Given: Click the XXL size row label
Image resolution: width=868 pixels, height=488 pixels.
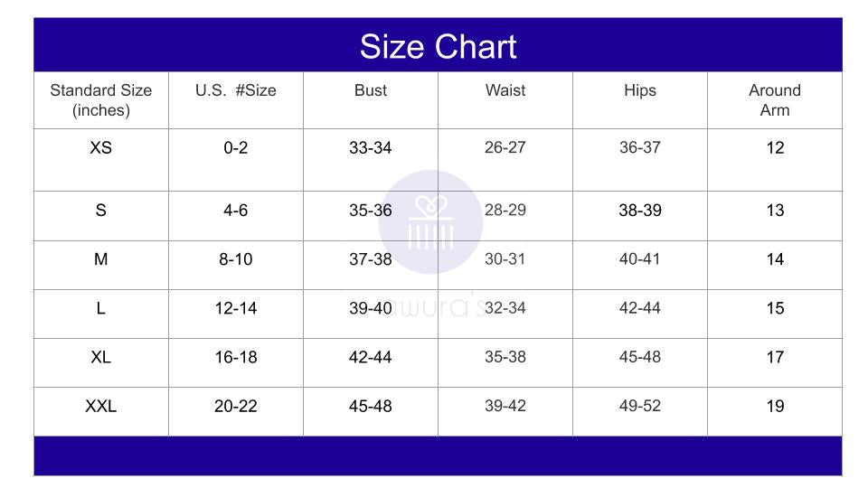Looking at the screenshot, I should (101, 406).
